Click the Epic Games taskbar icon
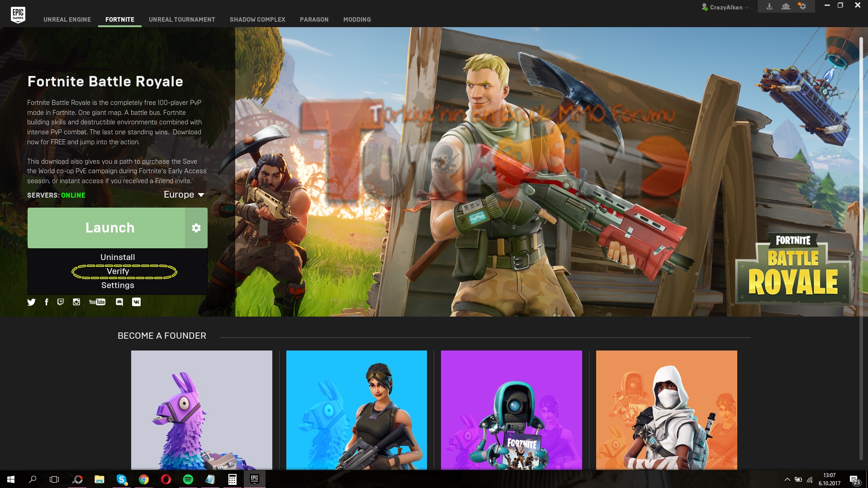 255,479
